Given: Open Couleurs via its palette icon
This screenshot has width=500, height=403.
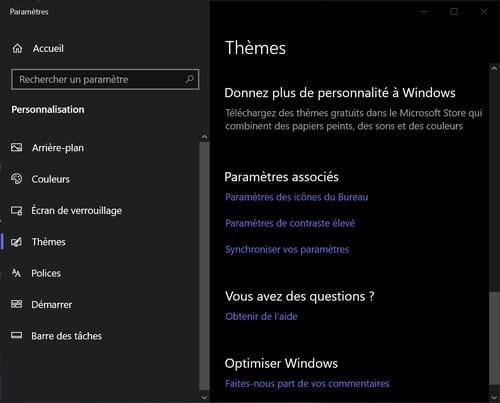Looking at the screenshot, I should [16, 179].
